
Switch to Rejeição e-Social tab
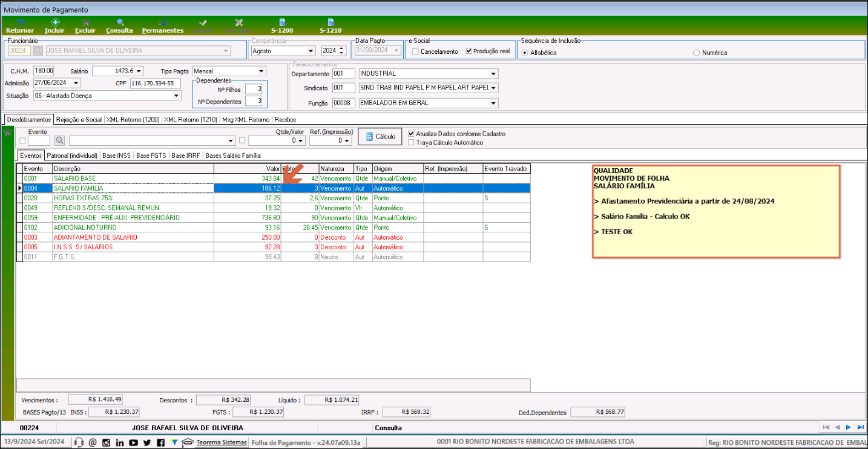point(79,119)
